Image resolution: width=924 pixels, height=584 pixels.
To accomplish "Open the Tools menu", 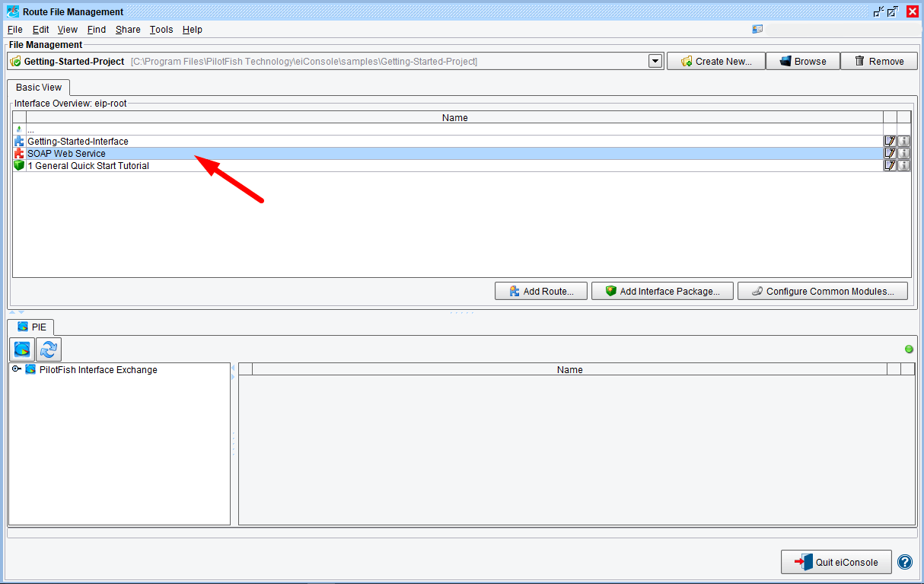I will click(161, 30).
